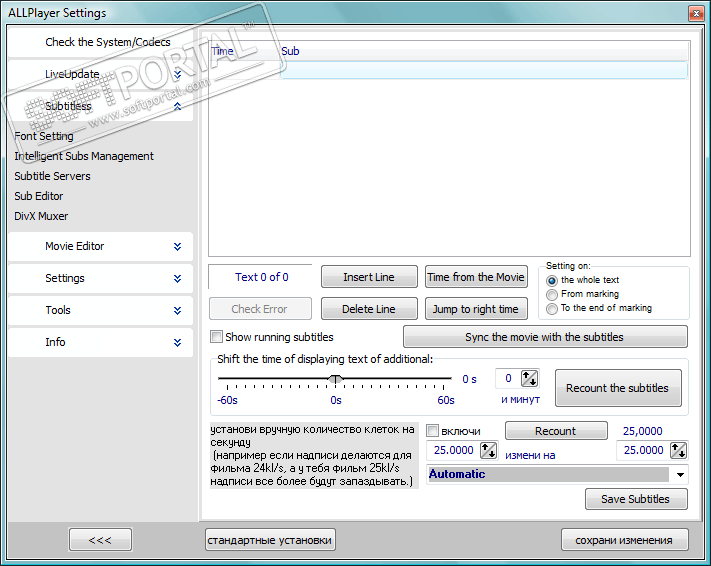Click the 'Text 0 of 0' counter
This screenshot has width=711, height=566.
261,277
